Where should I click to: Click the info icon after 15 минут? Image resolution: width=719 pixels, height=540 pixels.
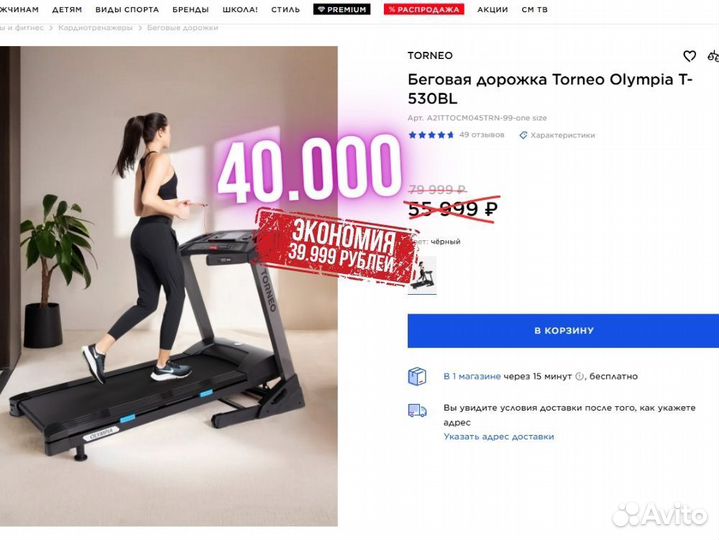point(579,376)
